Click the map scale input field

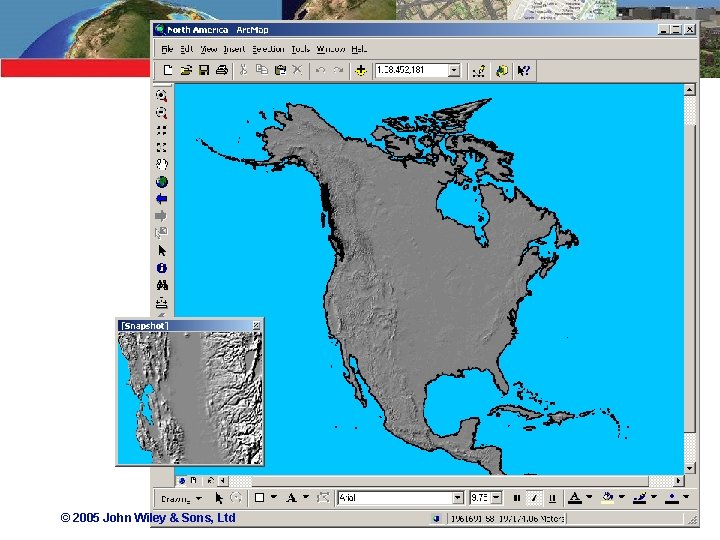point(411,70)
